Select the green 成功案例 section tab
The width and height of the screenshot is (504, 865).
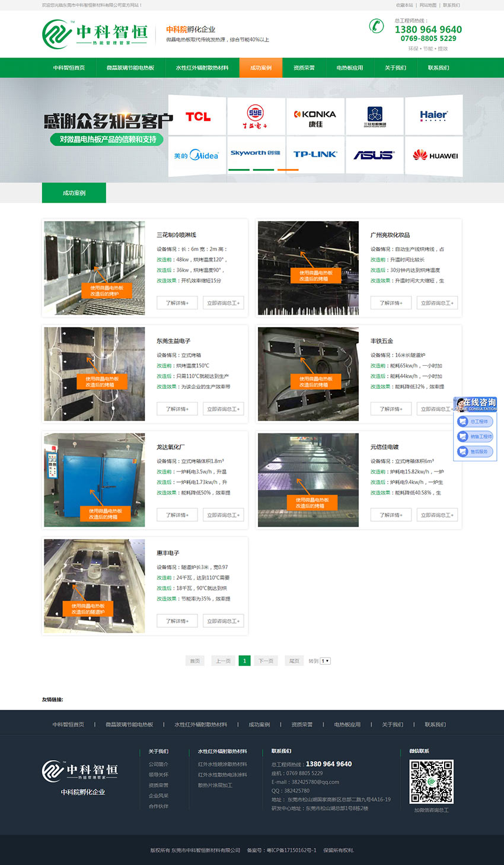coord(74,193)
